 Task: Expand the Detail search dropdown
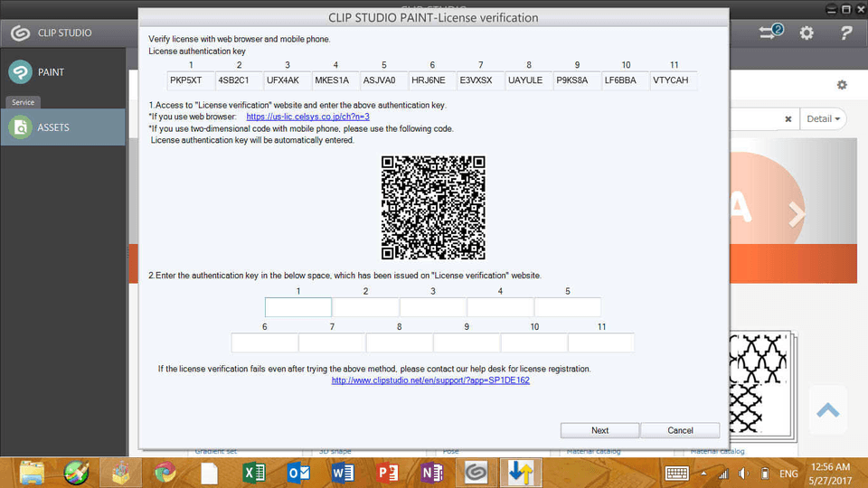(824, 119)
